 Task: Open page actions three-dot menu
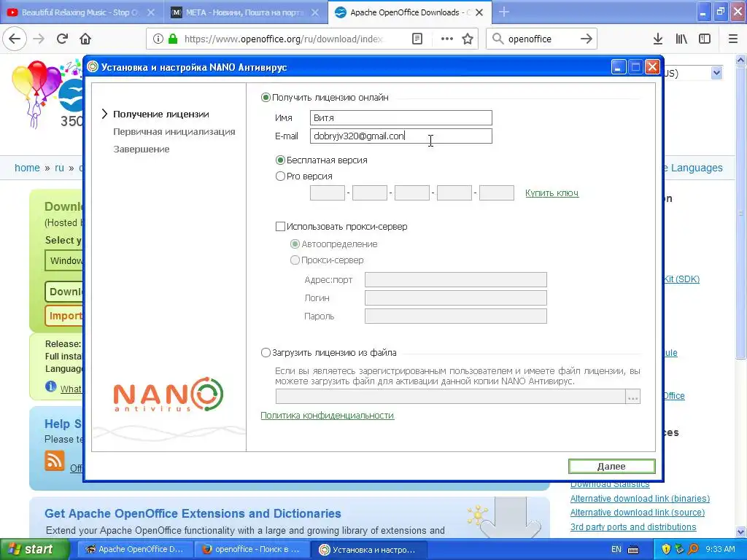point(447,39)
